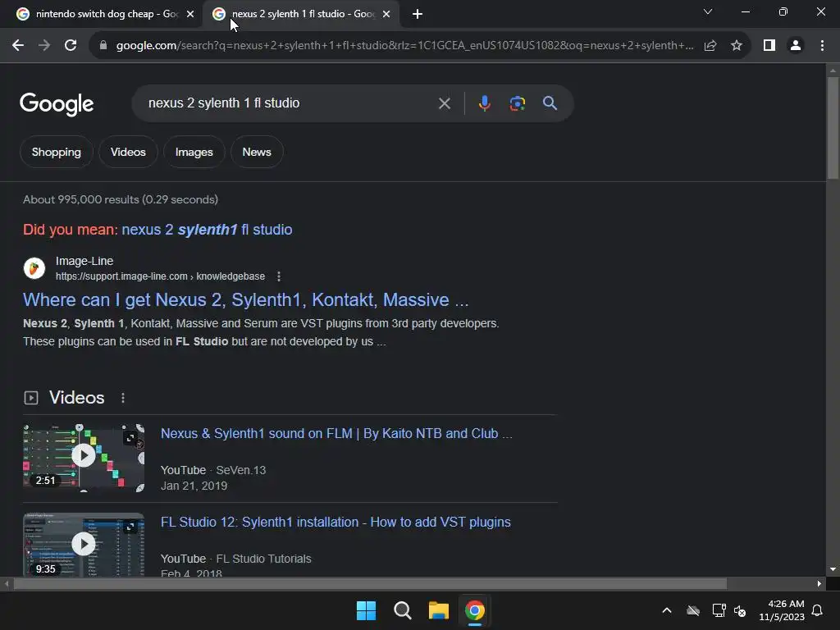This screenshot has height=630, width=840.
Task: Open the support.image-line.com knowledgebase URL
Action: [x=160, y=276]
